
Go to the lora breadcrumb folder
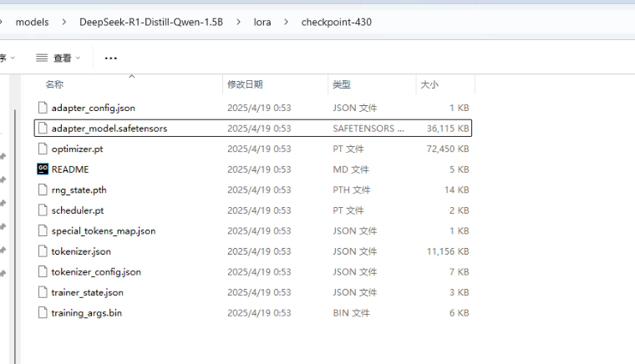coord(262,23)
